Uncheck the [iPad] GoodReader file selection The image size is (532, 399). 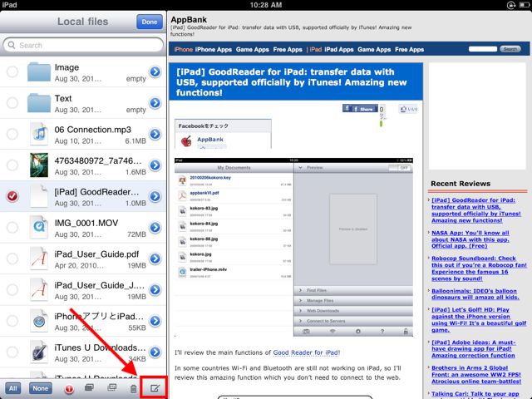[x=12, y=196]
